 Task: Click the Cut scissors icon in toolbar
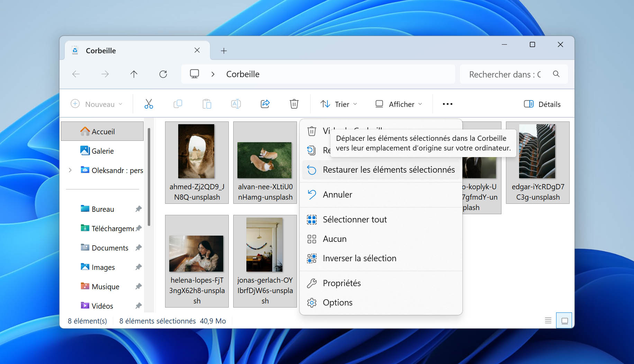tap(149, 104)
